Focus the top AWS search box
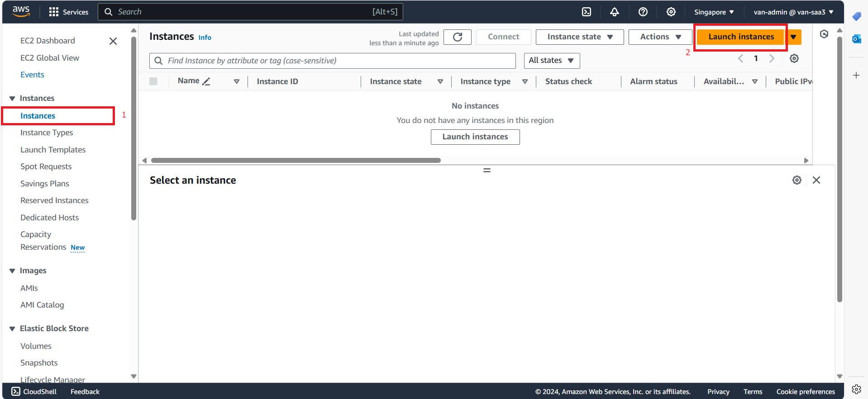The image size is (868, 399). (250, 12)
